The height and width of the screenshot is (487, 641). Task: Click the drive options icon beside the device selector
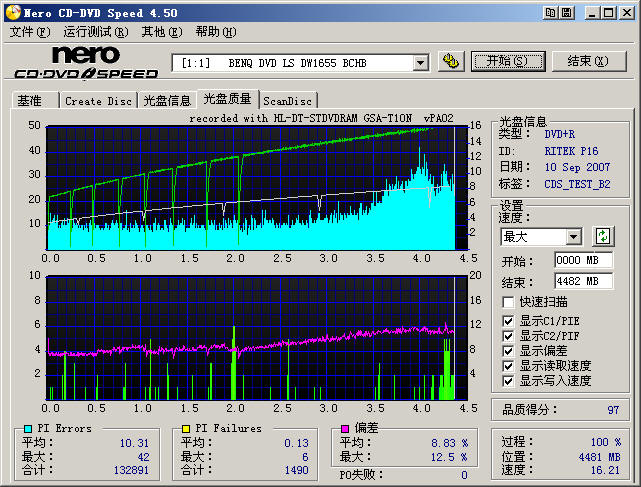pyautogui.click(x=451, y=61)
